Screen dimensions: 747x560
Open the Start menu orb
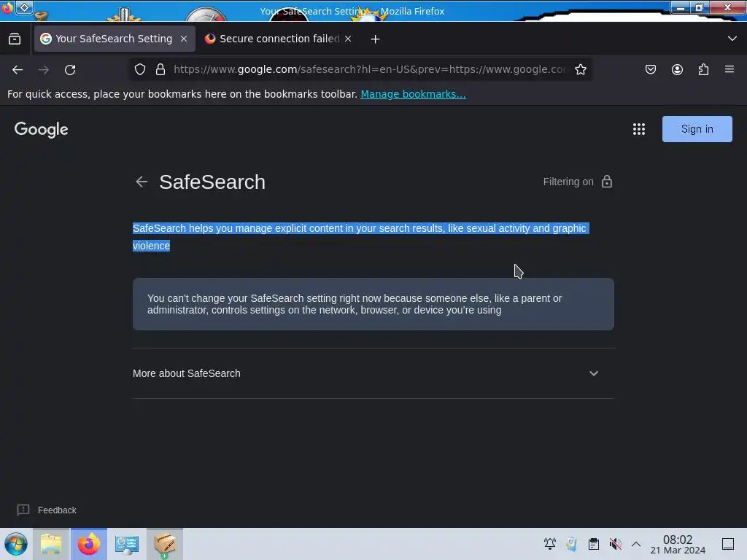pos(16,544)
